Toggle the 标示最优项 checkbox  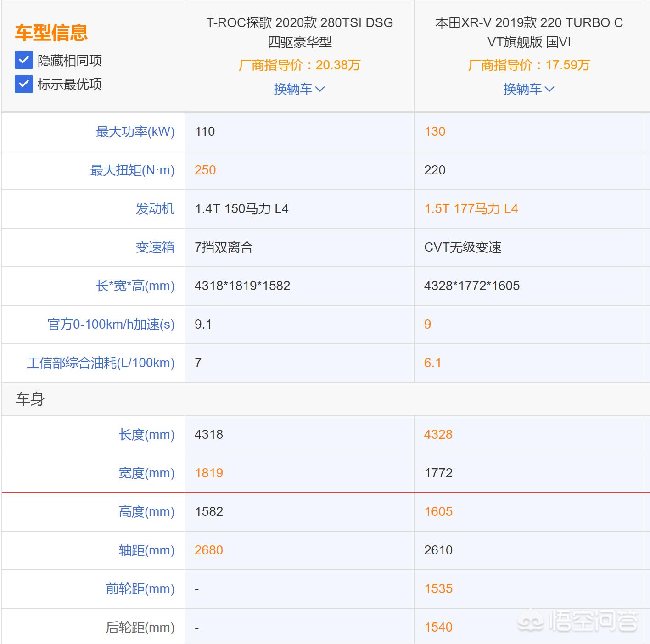23,84
